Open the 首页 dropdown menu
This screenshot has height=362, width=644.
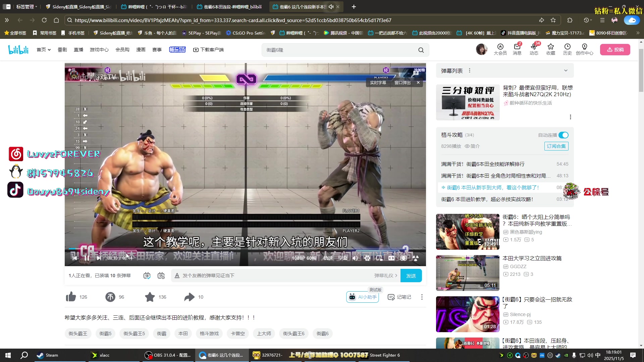pyautogui.click(x=44, y=50)
